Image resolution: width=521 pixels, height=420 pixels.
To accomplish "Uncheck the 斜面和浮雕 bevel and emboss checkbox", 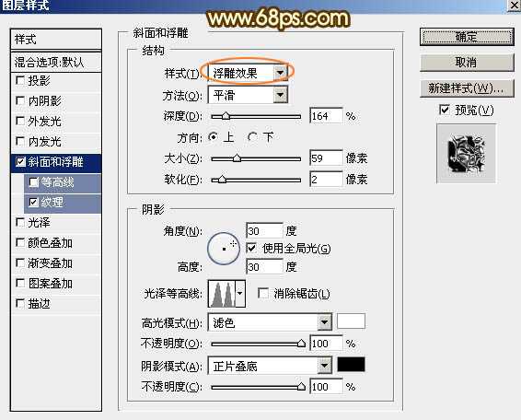I will point(20,162).
